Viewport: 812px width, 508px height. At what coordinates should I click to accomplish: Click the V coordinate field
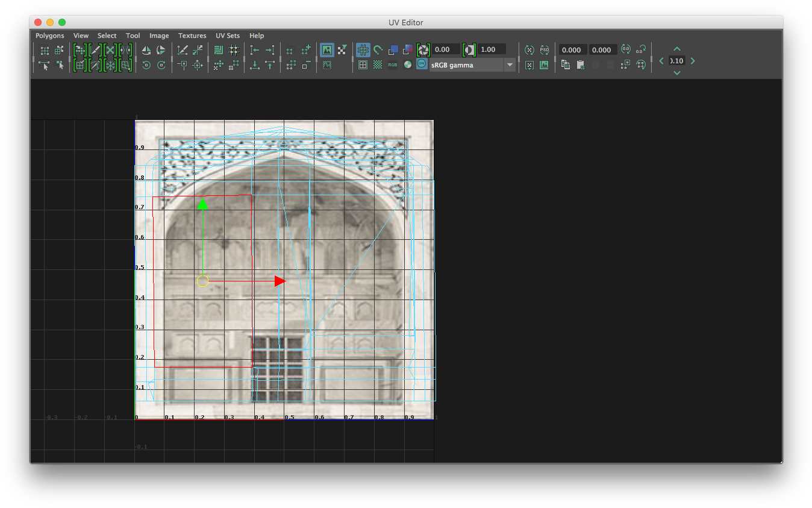pos(602,49)
